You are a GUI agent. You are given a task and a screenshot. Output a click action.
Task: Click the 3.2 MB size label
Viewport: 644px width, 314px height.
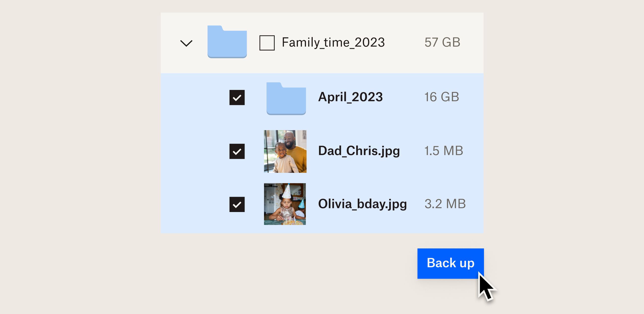445,204
